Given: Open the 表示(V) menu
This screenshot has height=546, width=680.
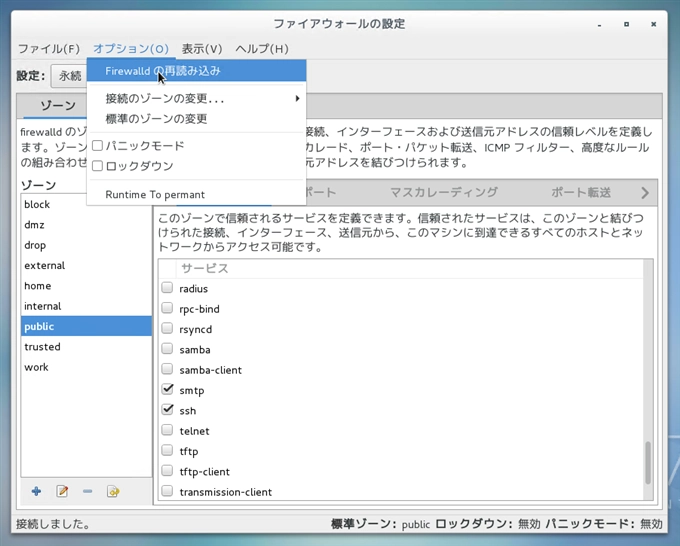Looking at the screenshot, I should click(x=202, y=49).
